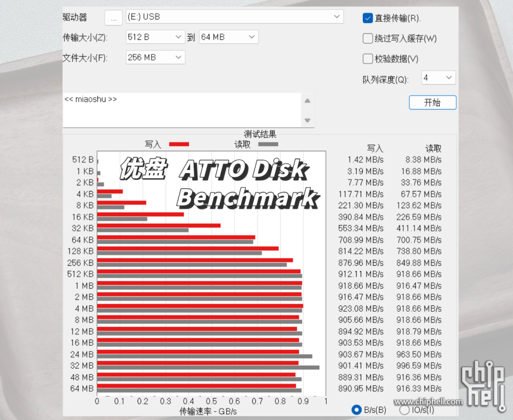Click the gray 读取 legend swatch
Viewport: 513px width, 420px height.
pos(268,144)
